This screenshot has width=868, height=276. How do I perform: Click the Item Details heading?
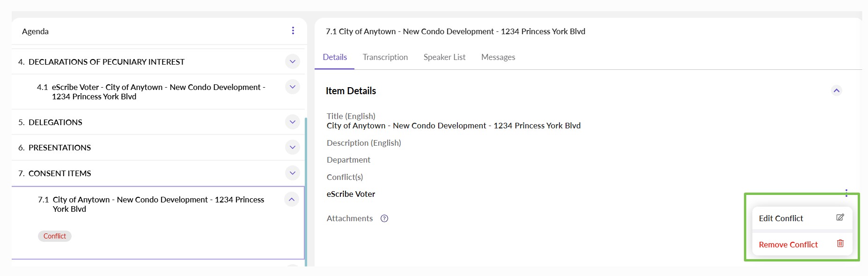coord(351,91)
